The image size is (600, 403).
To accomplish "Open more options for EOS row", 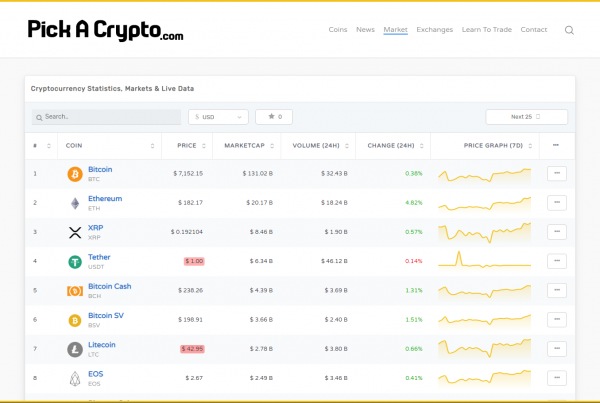I will (x=557, y=378).
